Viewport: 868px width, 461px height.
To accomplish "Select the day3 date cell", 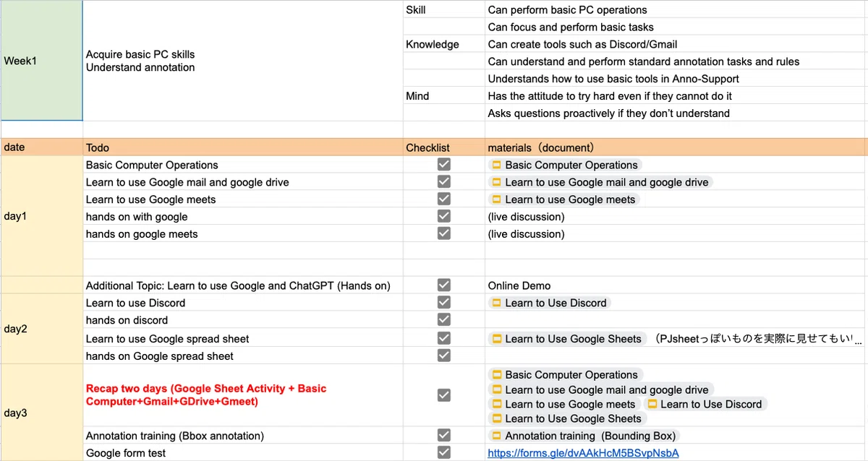I will pyautogui.click(x=41, y=413).
